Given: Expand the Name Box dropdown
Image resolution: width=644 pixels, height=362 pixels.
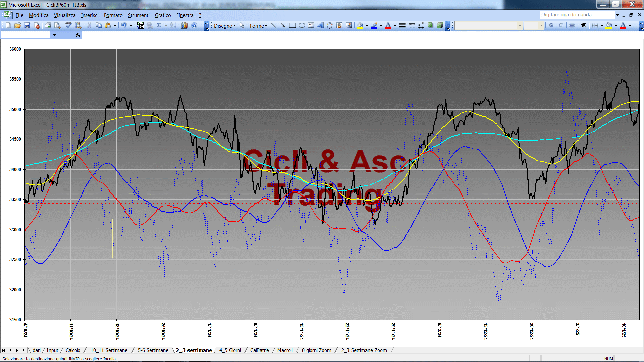Looking at the screenshot, I should click(x=54, y=35).
